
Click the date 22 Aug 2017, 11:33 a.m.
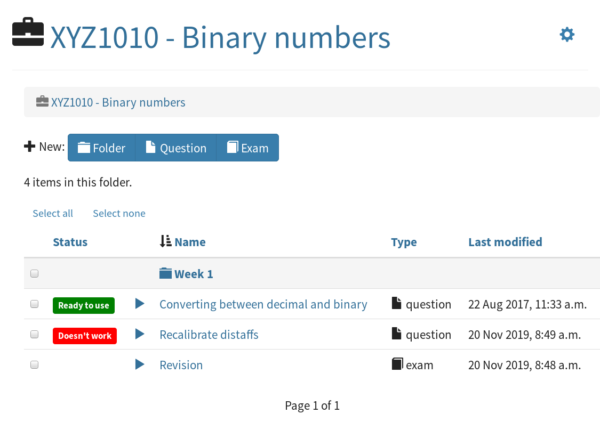[527, 305]
